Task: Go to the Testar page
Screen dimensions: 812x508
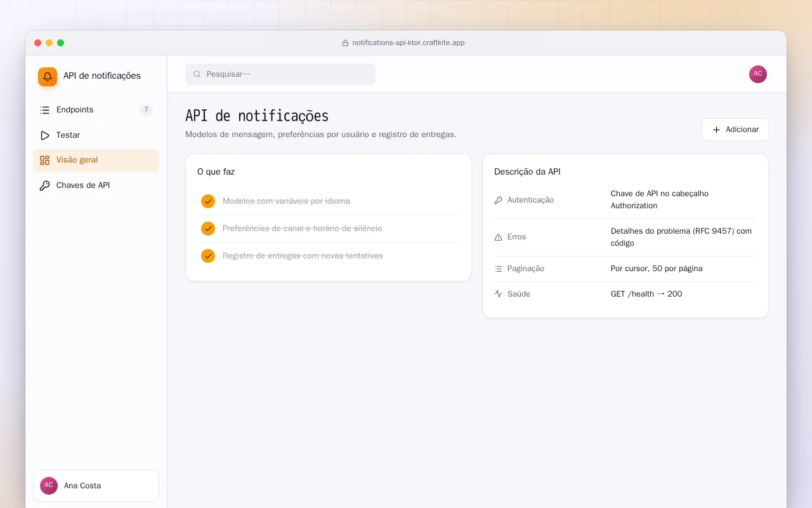Action: point(96,135)
